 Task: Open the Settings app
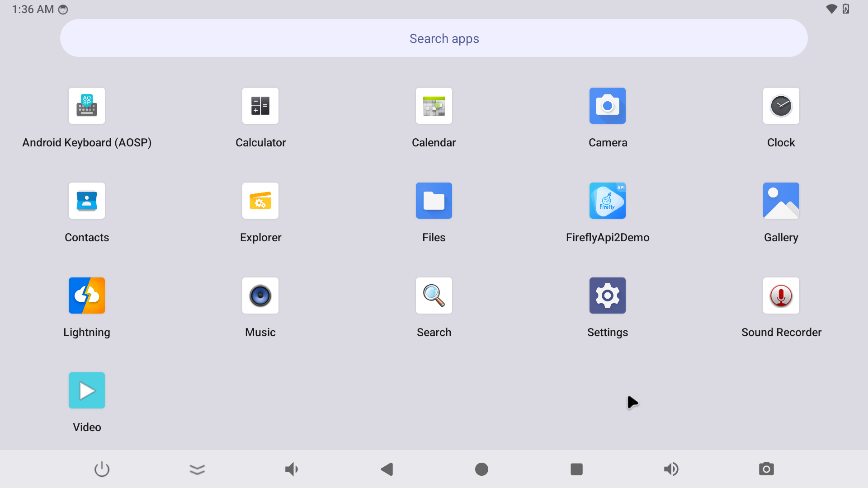[x=607, y=296]
